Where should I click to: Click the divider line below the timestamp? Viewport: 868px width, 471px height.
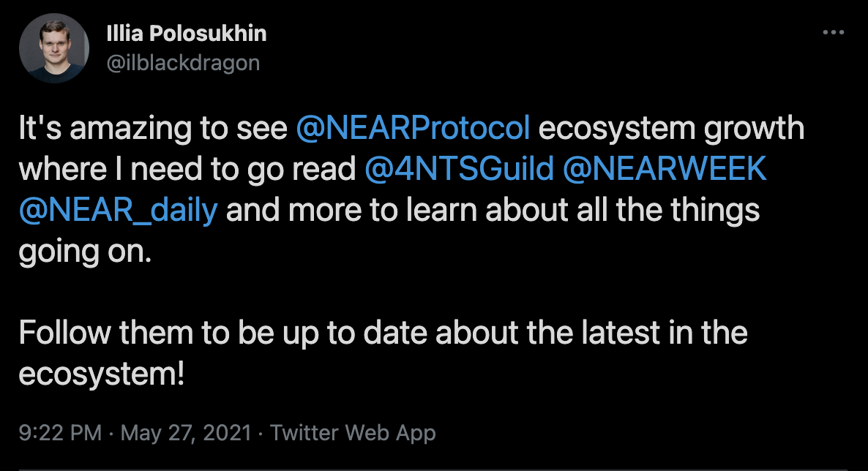click(x=434, y=469)
